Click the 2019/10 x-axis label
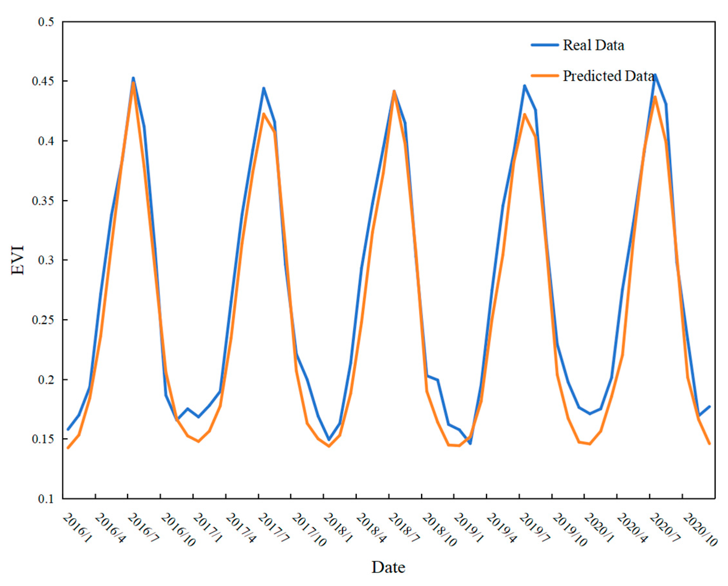Screen dimensions: 728x586 569,530
